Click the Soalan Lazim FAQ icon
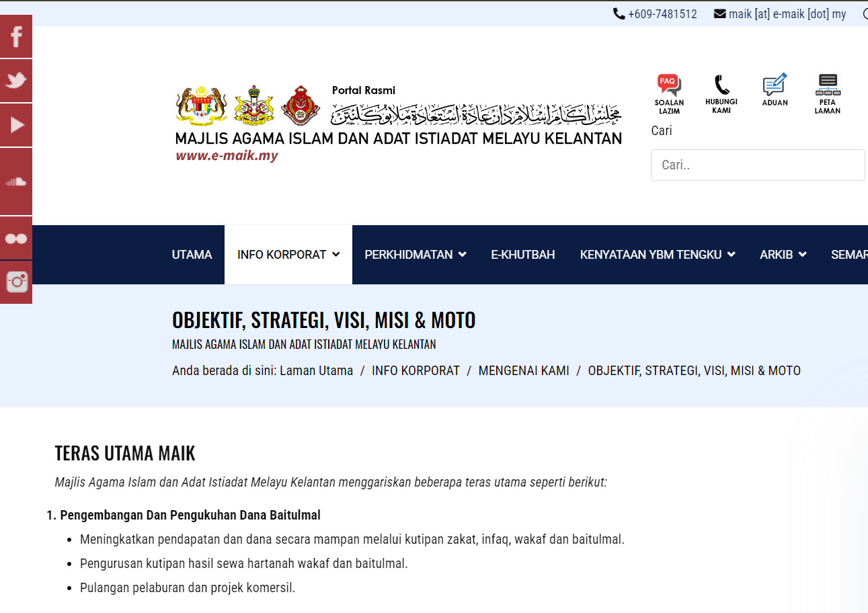Image resolution: width=868 pixels, height=613 pixels. point(669,94)
